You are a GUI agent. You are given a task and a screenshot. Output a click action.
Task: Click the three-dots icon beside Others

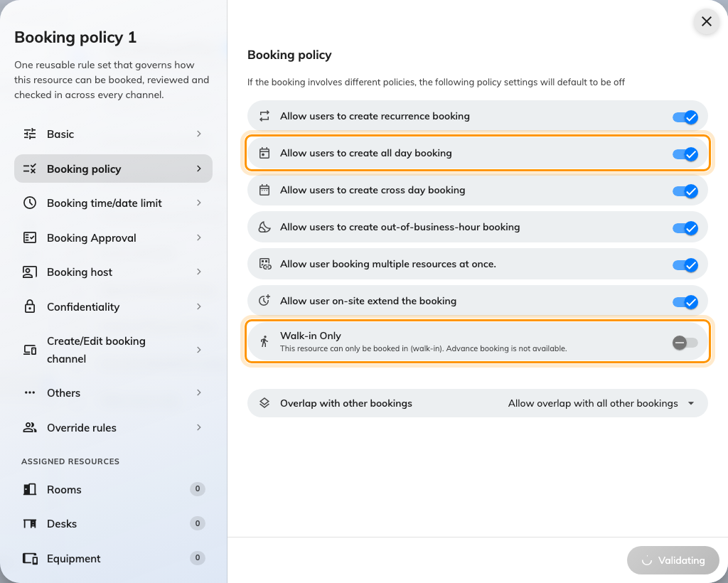point(30,392)
